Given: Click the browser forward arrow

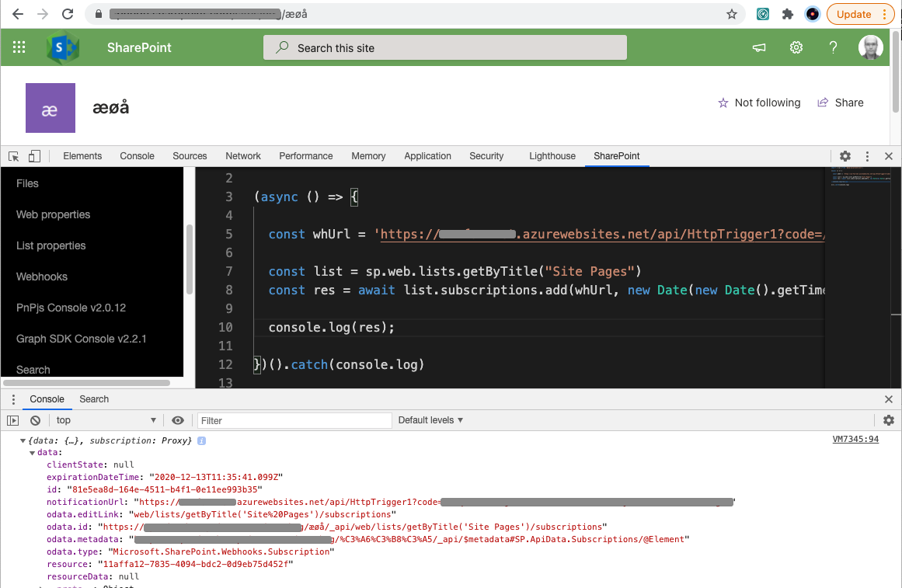Looking at the screenshot, I should [x=43, y=15].
